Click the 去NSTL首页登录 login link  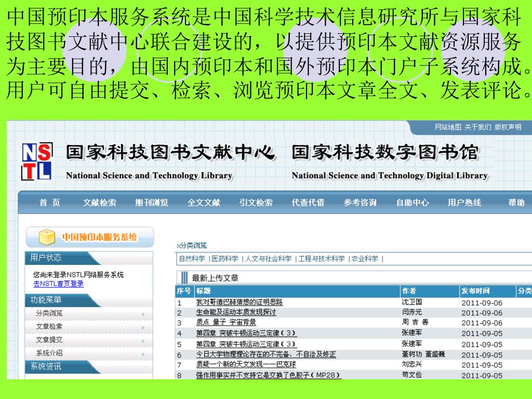[x=58, y=284]
